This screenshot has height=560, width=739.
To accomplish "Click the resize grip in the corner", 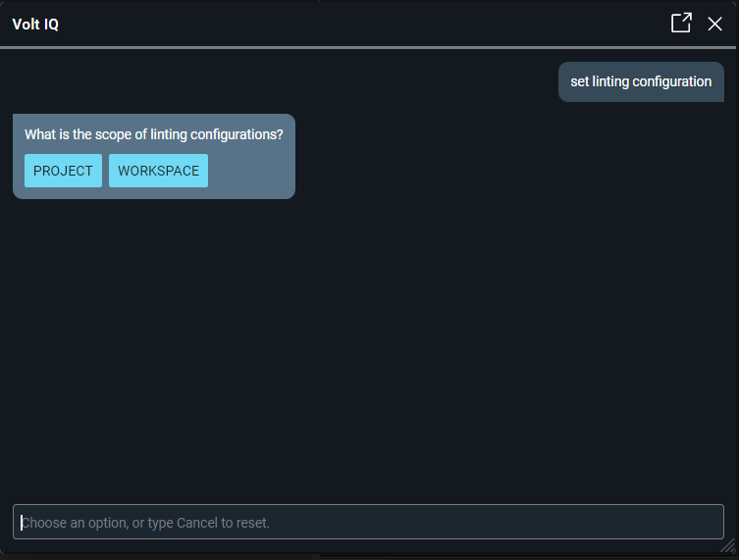I will point(729,550).
